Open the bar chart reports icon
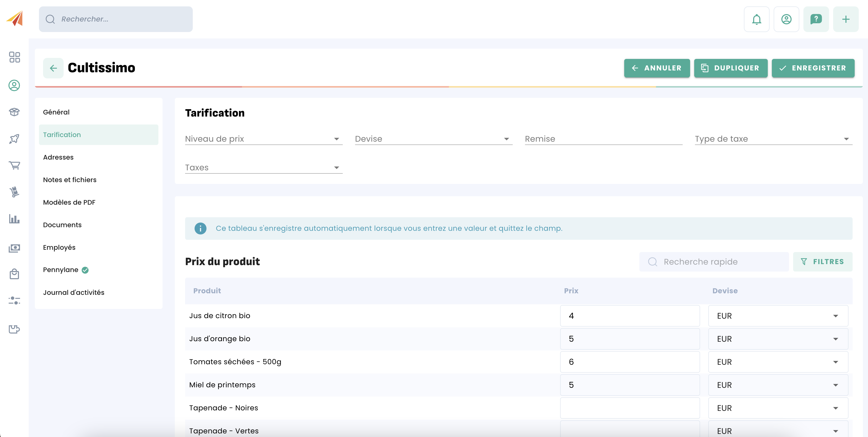This screenshot has height=437, width=868. [x=15, y=219]
